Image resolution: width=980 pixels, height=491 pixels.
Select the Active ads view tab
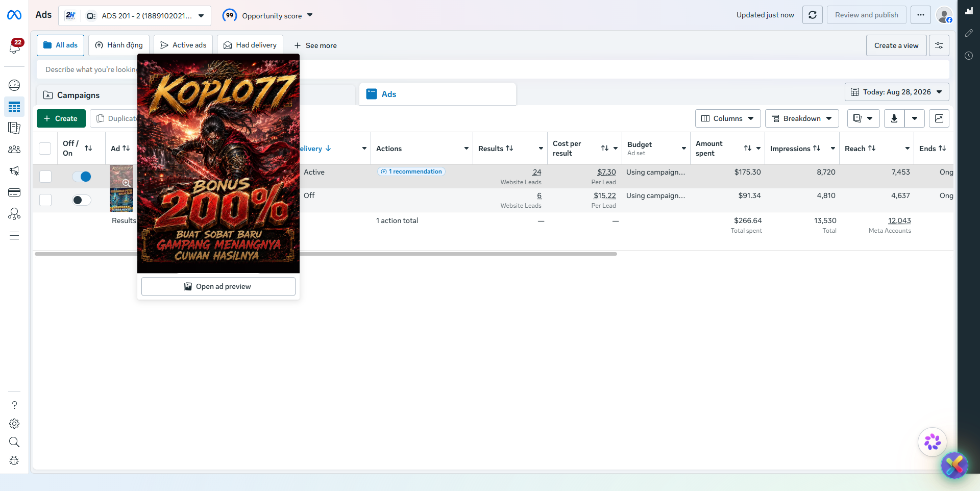click(183, 45)
